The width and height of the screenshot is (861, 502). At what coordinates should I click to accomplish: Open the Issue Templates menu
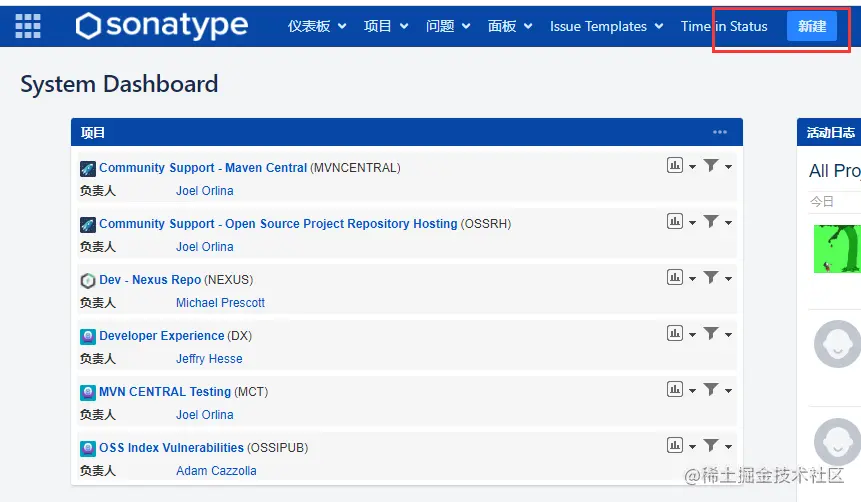[607, 26]
